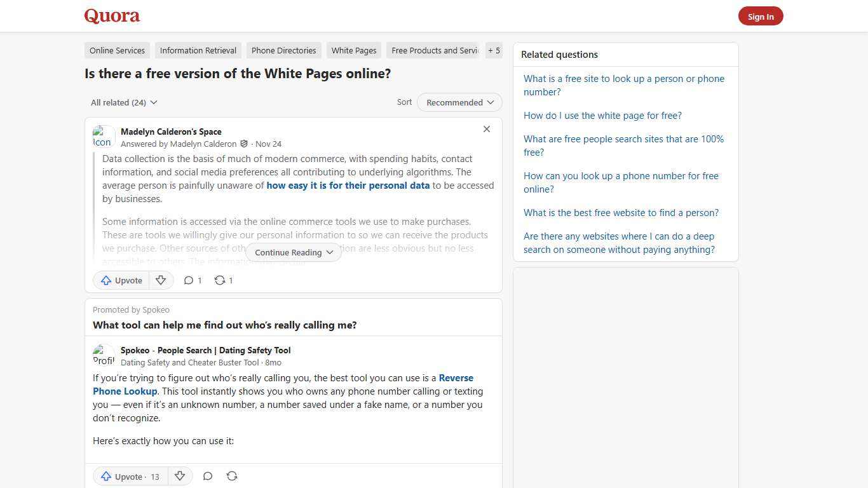Open comments on the Spokeo answer

(208, 476)
